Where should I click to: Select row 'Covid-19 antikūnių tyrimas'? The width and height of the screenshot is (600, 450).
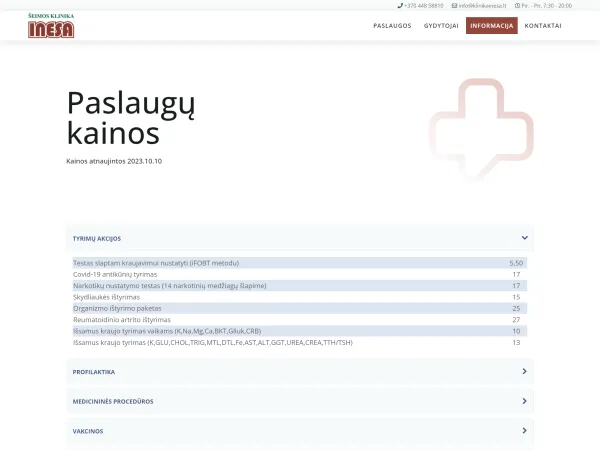(x=300, y=274)
